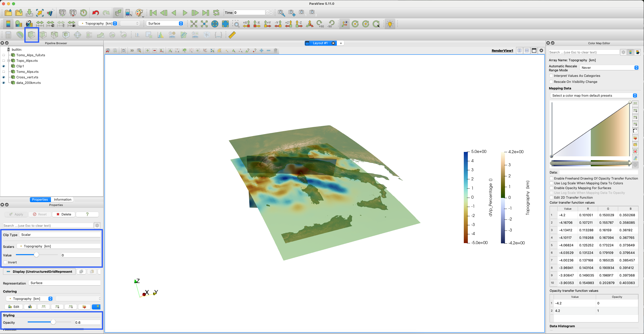The width and height of the screenshot is (644, 334).
Task: Toggle animation loop icon
Action: pyautogui.click(x=216, y=13)
